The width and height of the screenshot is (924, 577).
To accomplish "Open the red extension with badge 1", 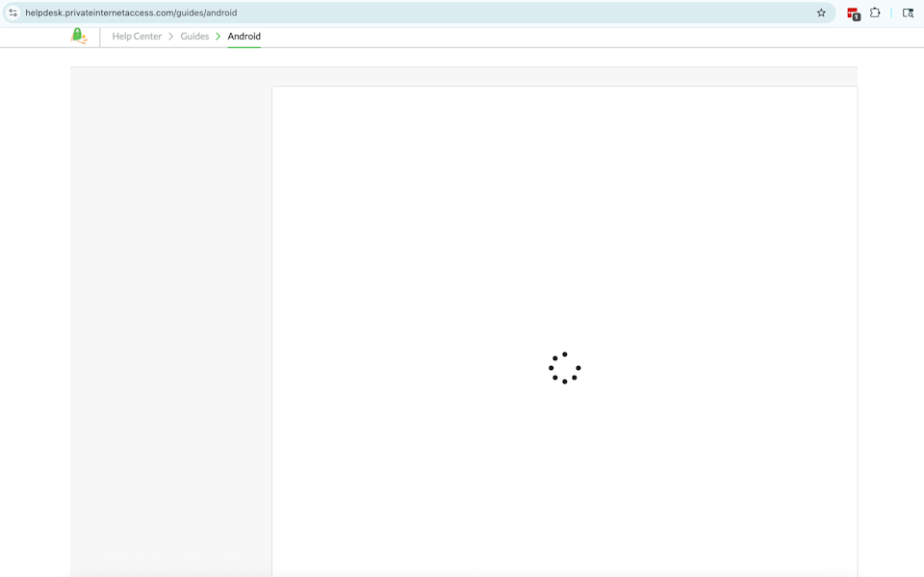I will [x=853, y=13].
